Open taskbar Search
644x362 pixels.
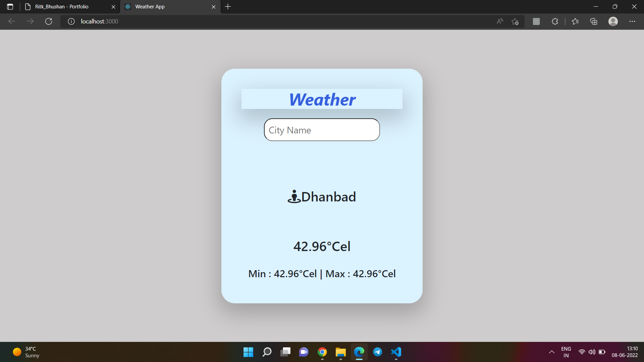point(267,352)
